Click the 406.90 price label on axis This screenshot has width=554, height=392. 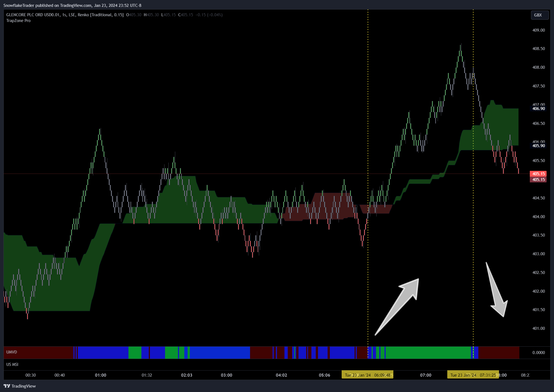(538, 109)
